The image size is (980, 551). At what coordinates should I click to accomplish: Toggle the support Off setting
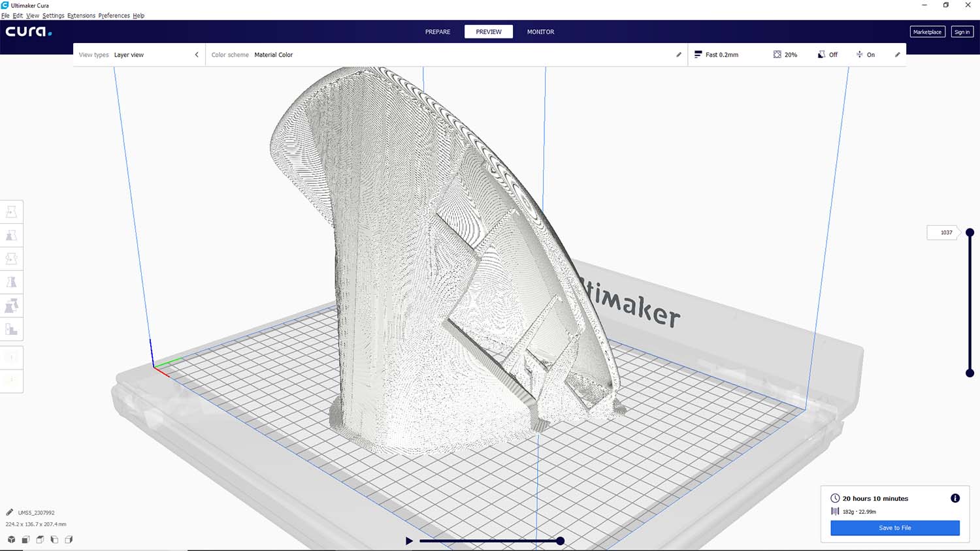[x=827, y=55]
